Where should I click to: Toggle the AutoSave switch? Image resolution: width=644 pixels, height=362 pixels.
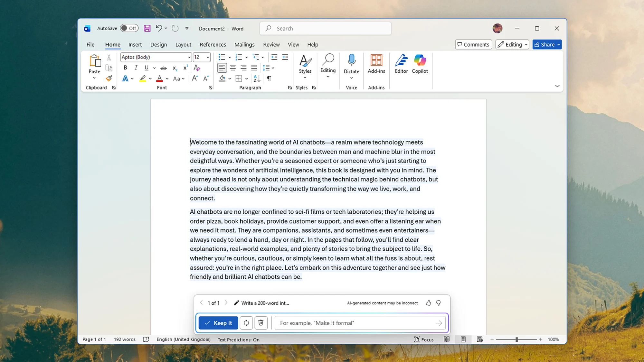(x=129, y=28)
